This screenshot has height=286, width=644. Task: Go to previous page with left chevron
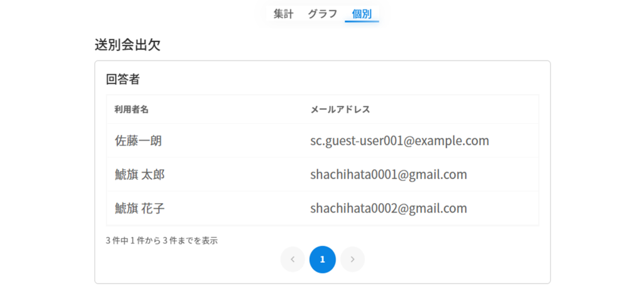292,259
